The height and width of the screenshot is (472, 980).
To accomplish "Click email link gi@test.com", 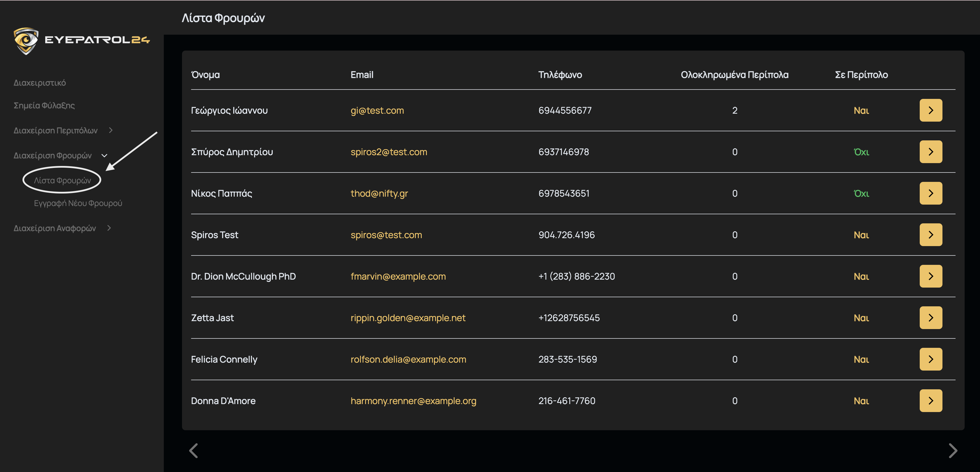I will coord(377,111).
